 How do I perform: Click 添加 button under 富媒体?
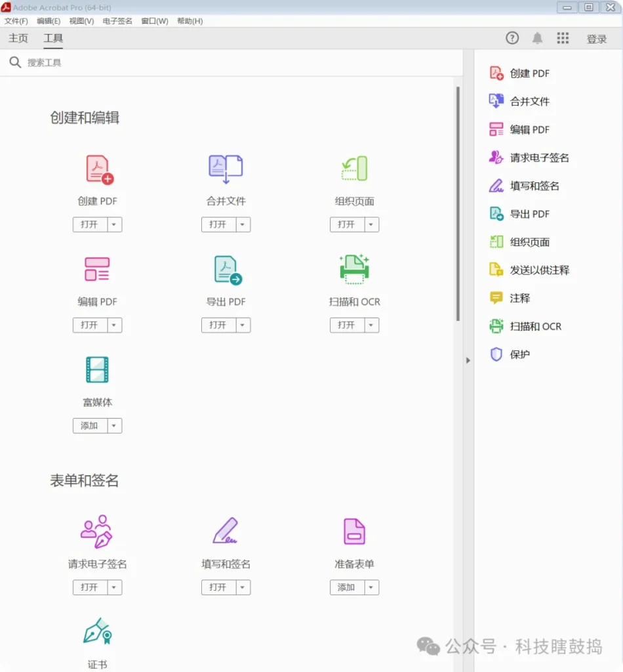coord(90,426)
